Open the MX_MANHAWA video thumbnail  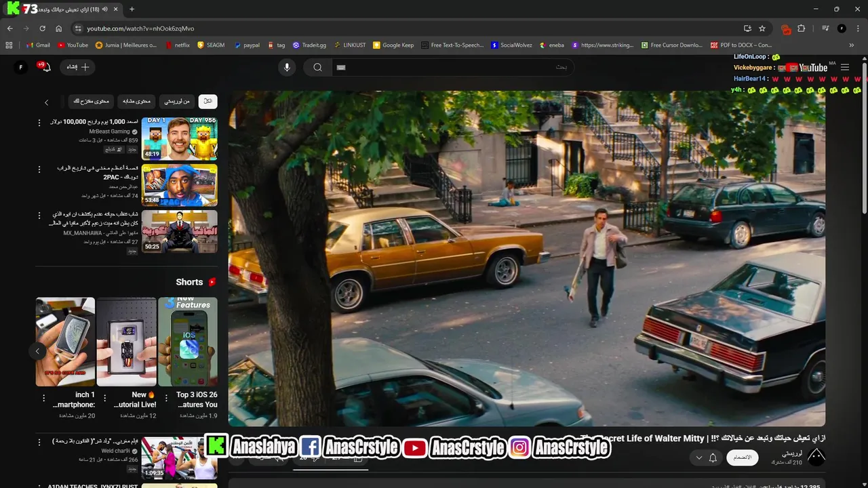coord(180,231)
